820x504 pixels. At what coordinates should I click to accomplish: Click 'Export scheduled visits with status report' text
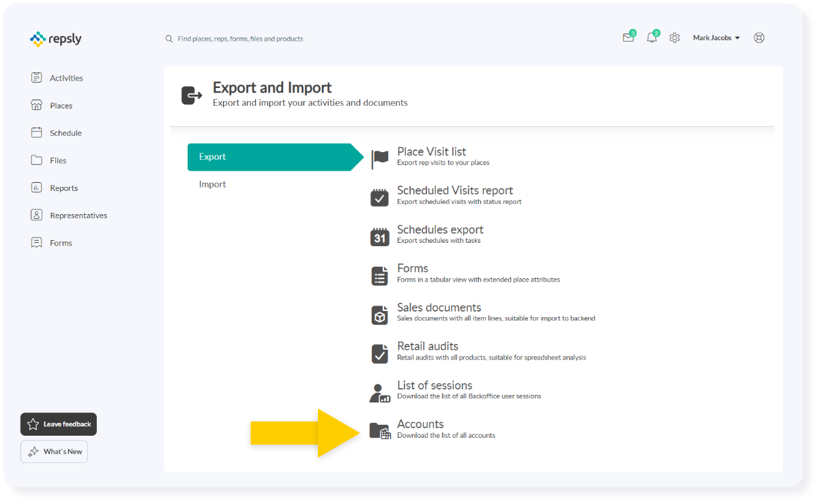[459, 201]
